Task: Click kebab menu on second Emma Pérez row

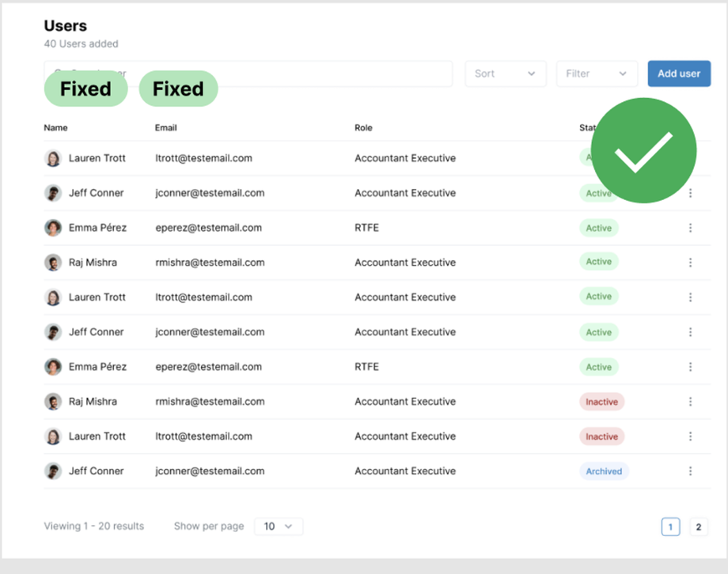Action: pyautogui.click(x=690, y=367)
